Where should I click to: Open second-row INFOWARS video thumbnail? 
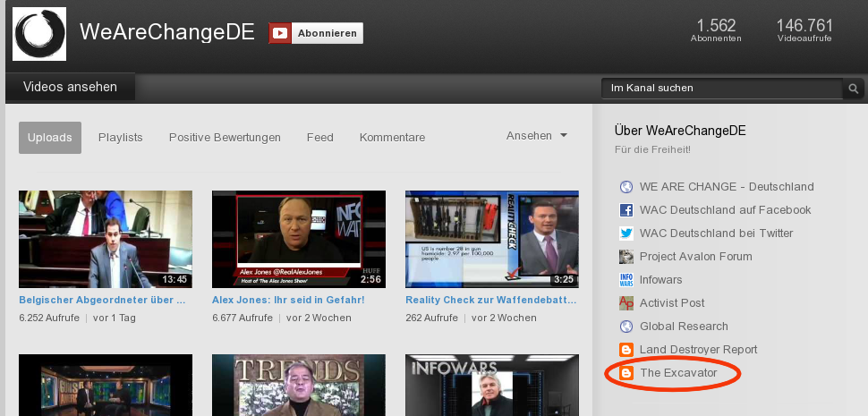point(492,385)
